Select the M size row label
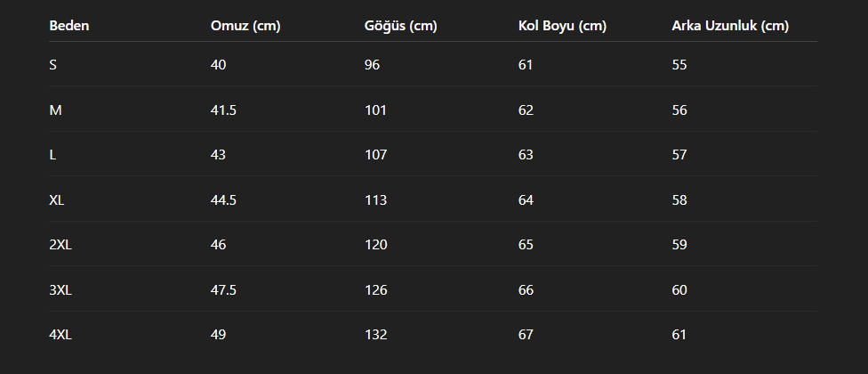 tap(55, 110)
